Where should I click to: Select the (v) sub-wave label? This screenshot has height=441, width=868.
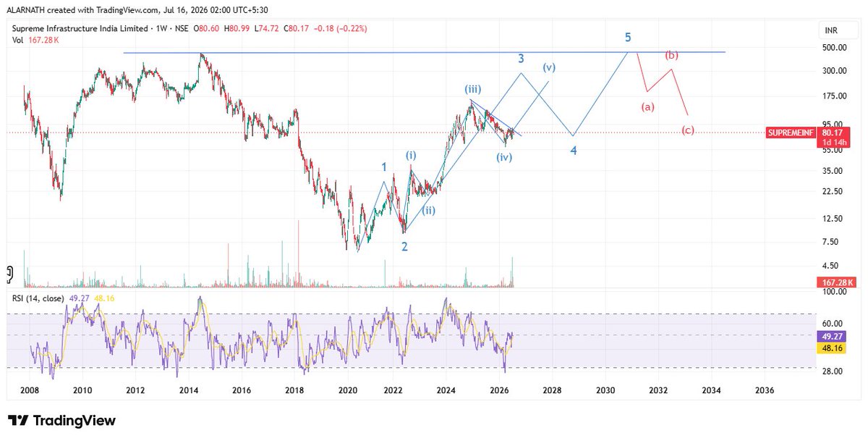[550, 67]
